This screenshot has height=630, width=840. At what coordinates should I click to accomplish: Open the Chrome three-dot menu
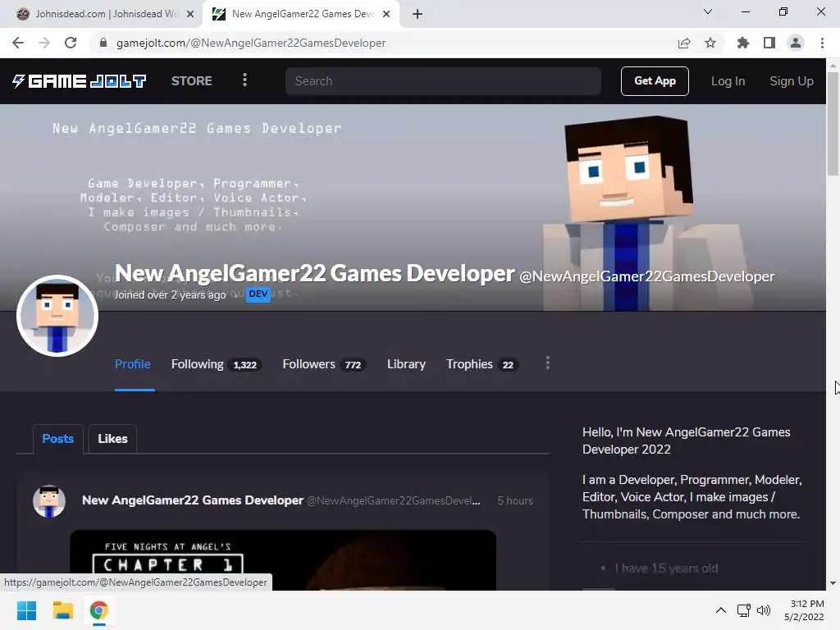point(822,43)
